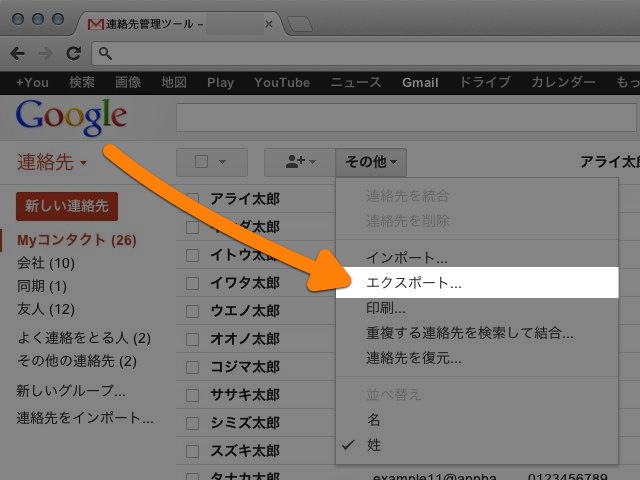Open the Myコンタクト (26) group
640x480 pixels.
click(77, 240)
